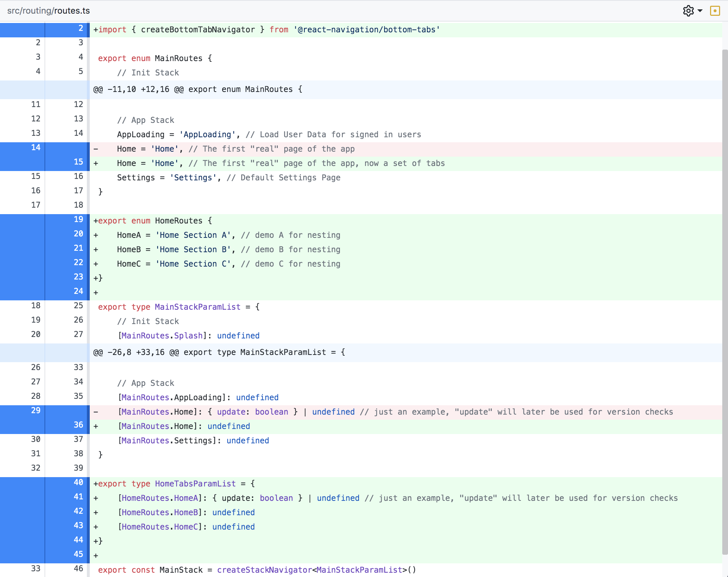This screenshot has width=728, height=577.
Task: Click the [HomeRoutes.HomeC]: undefined line
Action: tap(406, 527)
